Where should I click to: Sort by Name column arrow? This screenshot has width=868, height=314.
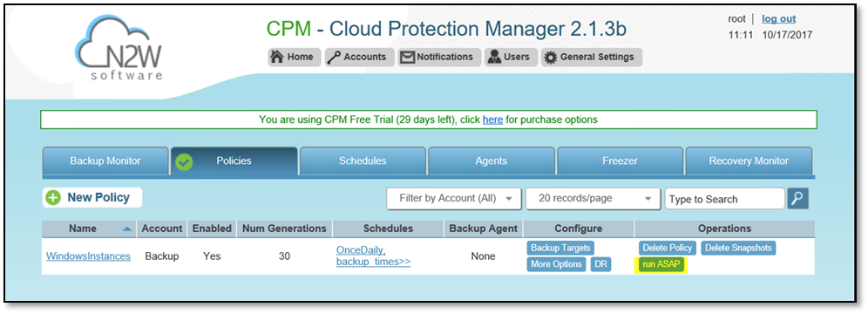pyautogui.click(x=127, y=229)
